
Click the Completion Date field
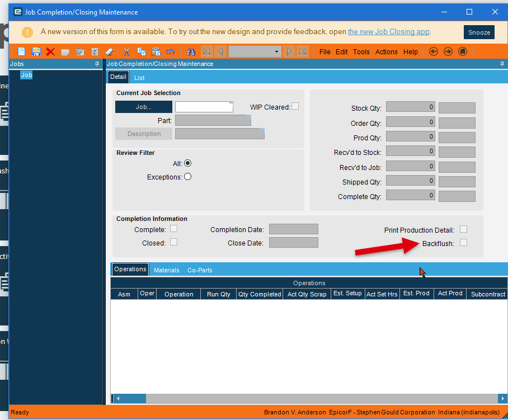click(x=294, y=229)
